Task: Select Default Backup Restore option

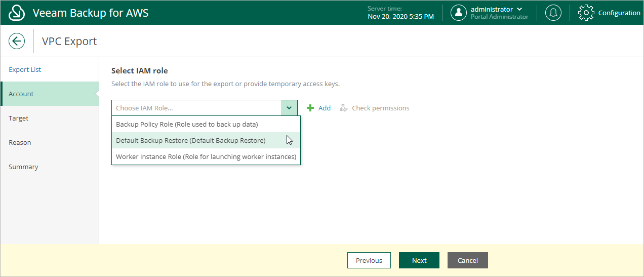Action: 206,140
